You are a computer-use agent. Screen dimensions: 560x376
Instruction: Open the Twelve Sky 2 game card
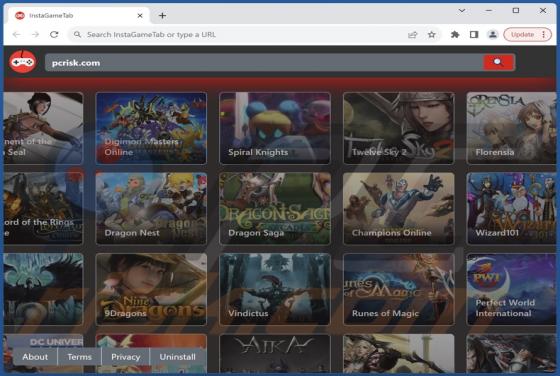pos(399,128)
